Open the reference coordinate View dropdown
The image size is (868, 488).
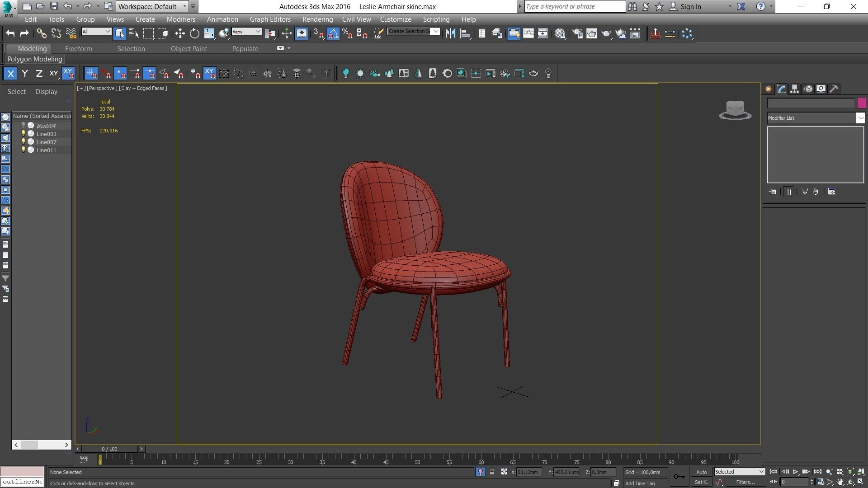point(246,31)
